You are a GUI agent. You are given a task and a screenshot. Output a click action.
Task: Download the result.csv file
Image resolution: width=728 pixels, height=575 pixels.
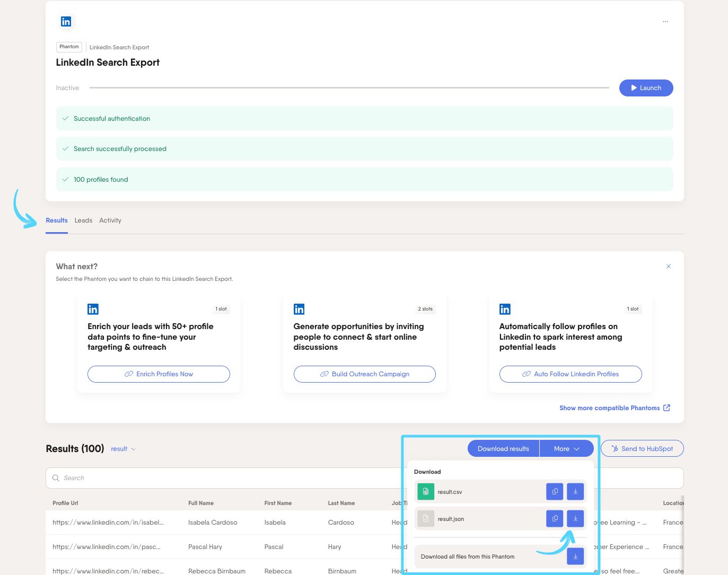click(x=575, y=491)
